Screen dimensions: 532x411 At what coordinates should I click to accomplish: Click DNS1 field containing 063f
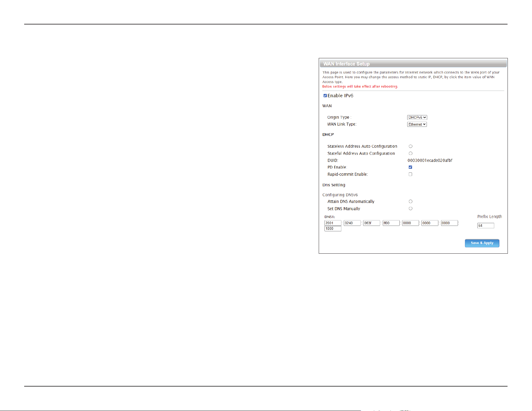(x=372, y=223)
